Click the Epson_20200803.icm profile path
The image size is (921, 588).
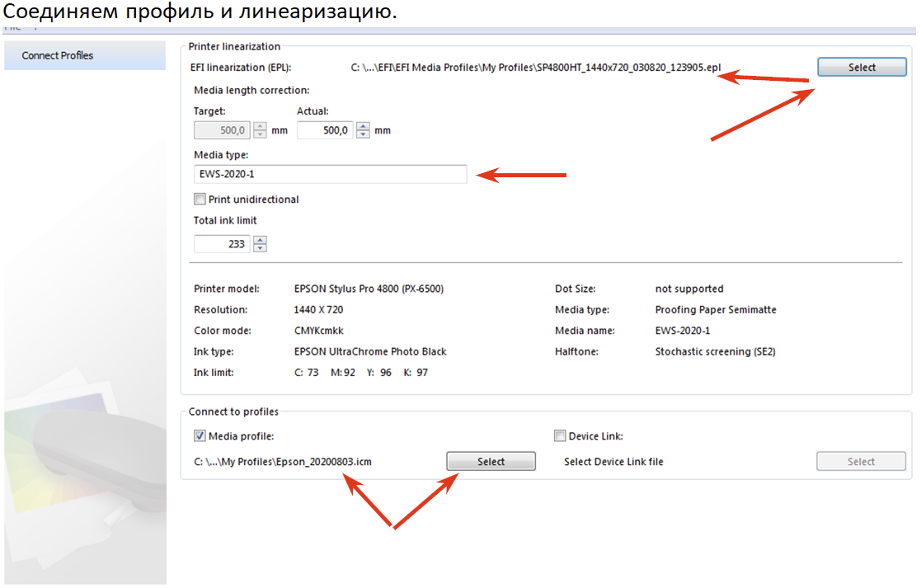coord(283,462)
